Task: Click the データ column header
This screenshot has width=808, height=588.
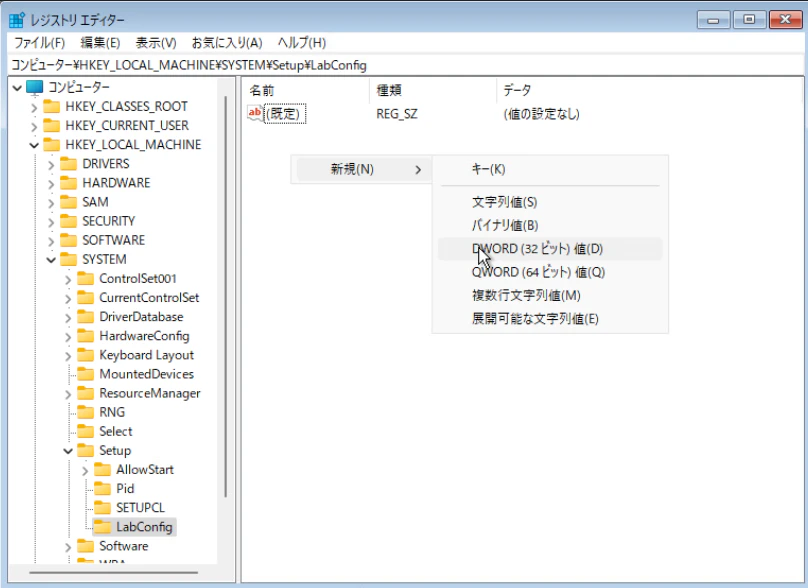Action: 648,91
